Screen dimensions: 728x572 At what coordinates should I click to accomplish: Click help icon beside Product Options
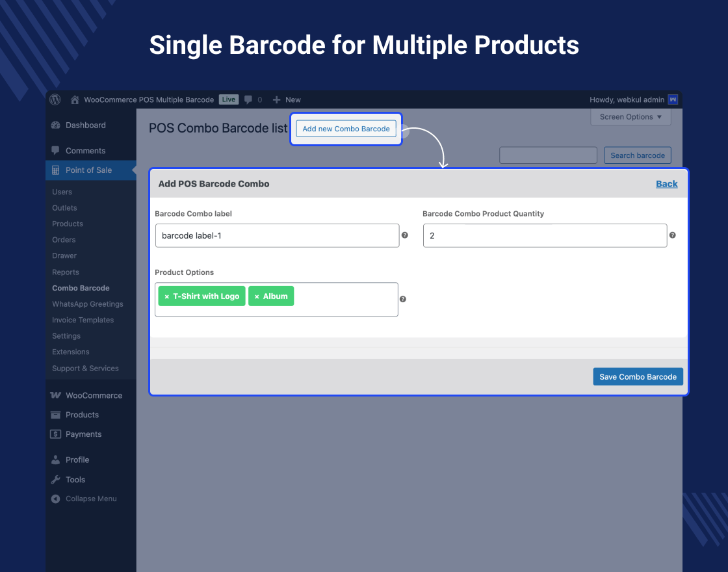coord(403,299)
